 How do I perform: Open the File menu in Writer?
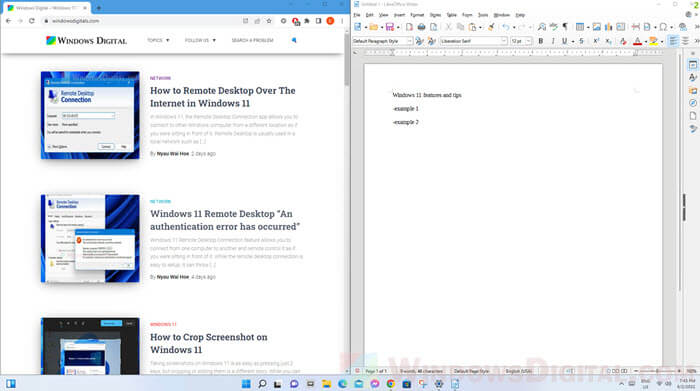[x=357, y=15]
